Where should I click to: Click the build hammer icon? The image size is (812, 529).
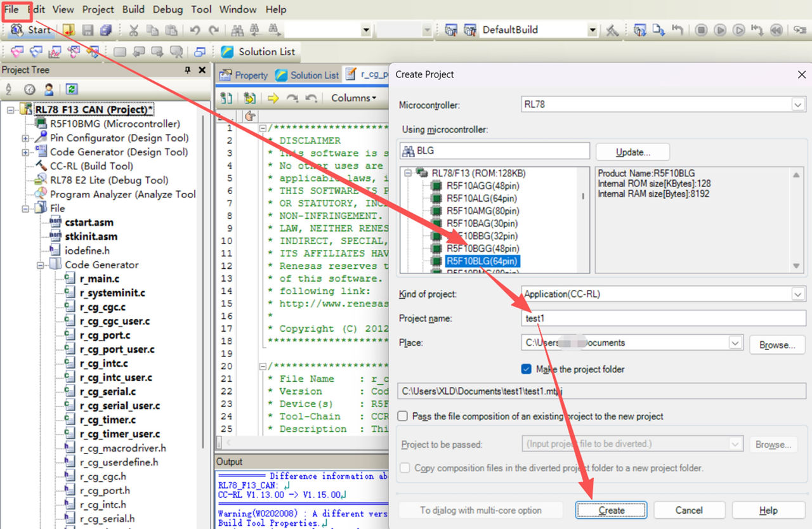click(x=612, y=30)
